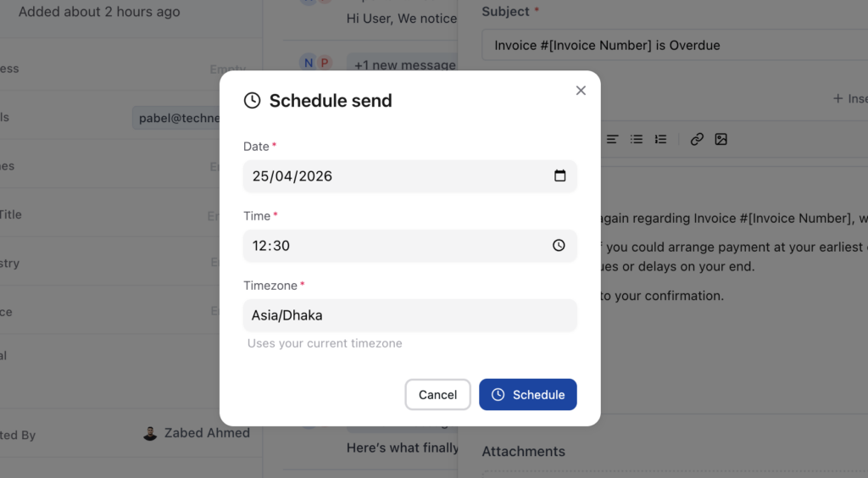Click the pabel@techne email chip
Viewport: 868px width, 478px height.
pyautogui.click(x=176, y=118)
